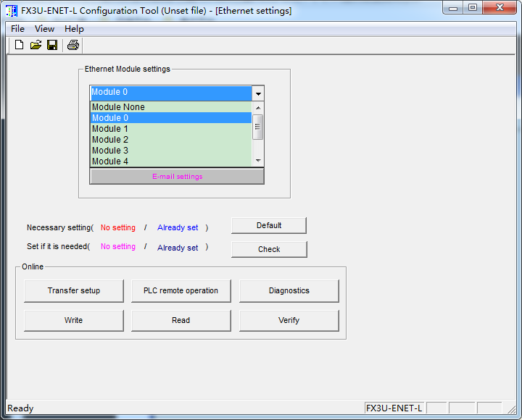Click the Check button
Viewport: 522px width, 420px height.
pyautogui.click(x=269, y=249)
